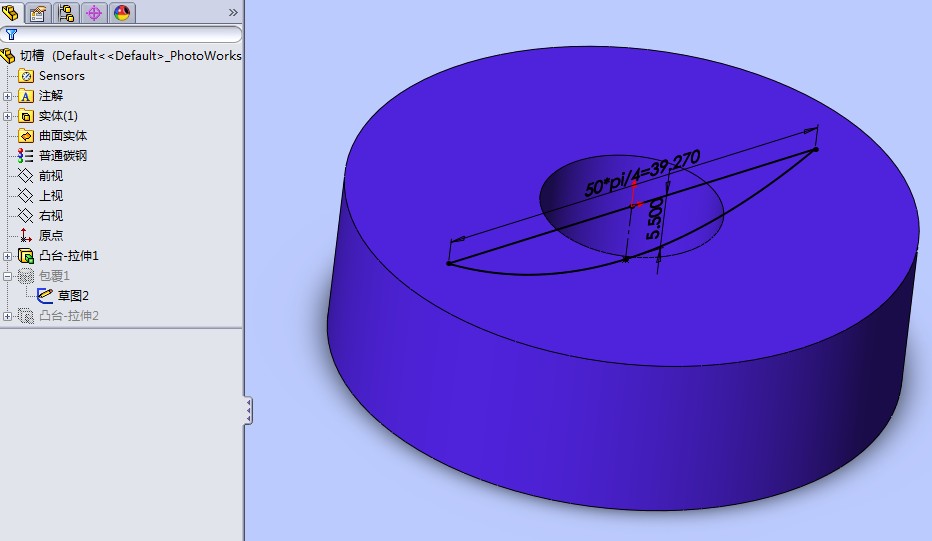This screenshot has width=932, height=541.
Task: Click the panel collapse splitter handle
Action: point(248,411)
